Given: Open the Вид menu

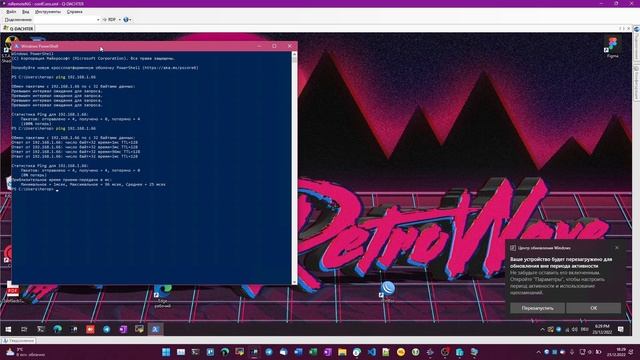Looking at the screenshot, I should 26,12.
